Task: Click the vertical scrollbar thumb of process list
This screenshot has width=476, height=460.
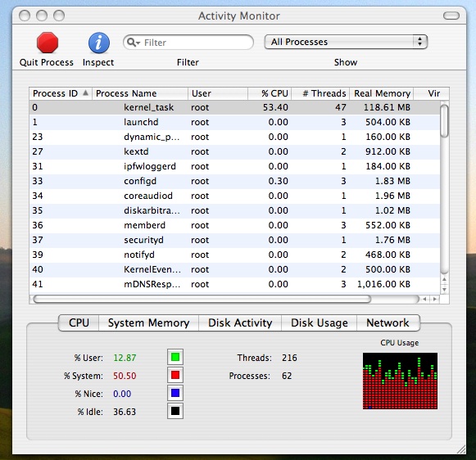Action: (x=444, y=120)
